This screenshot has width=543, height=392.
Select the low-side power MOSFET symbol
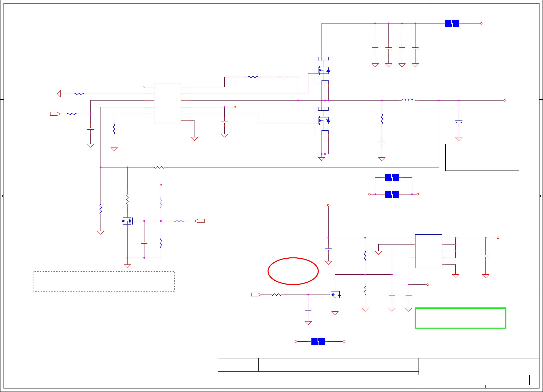click(x=323, y=120)
